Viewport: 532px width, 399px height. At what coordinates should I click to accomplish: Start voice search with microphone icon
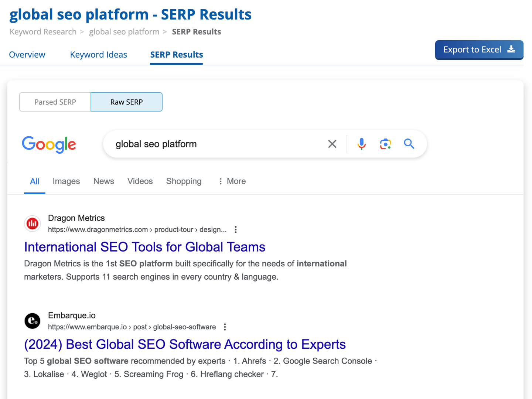[362, 144]
